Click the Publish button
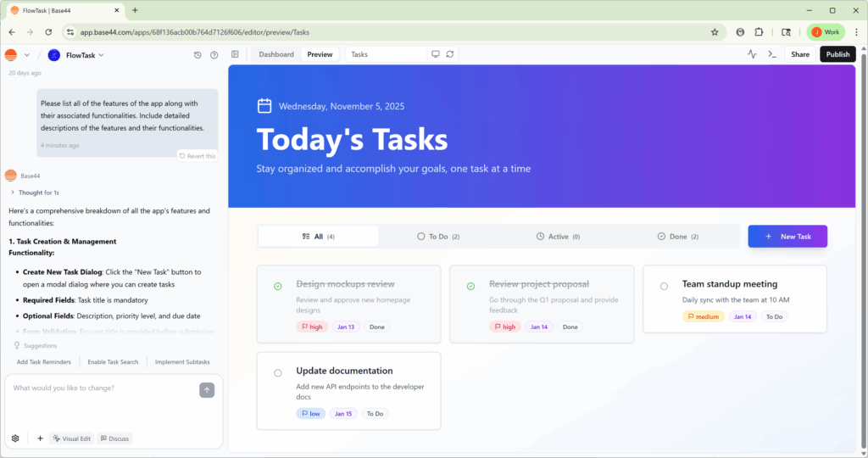This screenshot has height=458, width=868. pyautogui.click(x=837, y=54)
